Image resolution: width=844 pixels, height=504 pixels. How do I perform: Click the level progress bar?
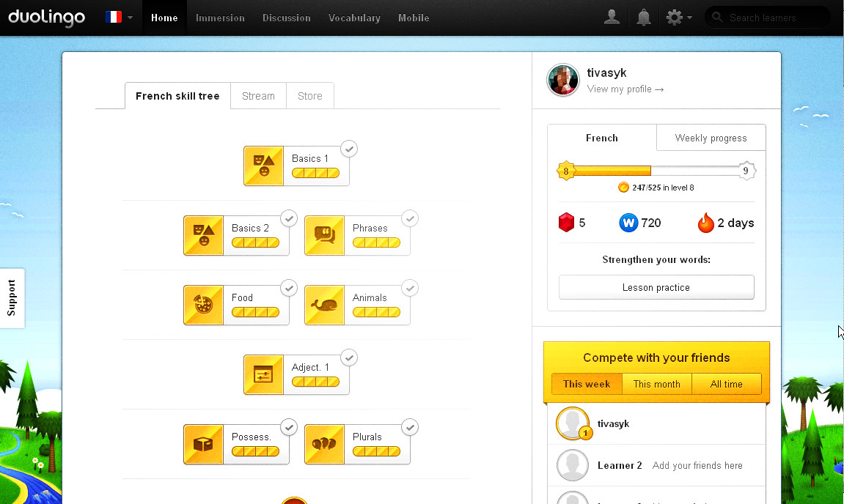(656, 171)
